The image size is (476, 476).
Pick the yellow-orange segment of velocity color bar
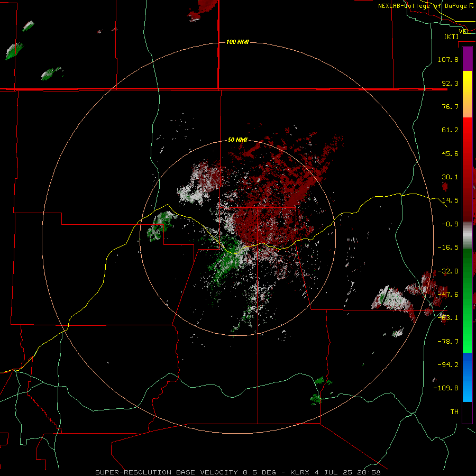click(467, 94)
